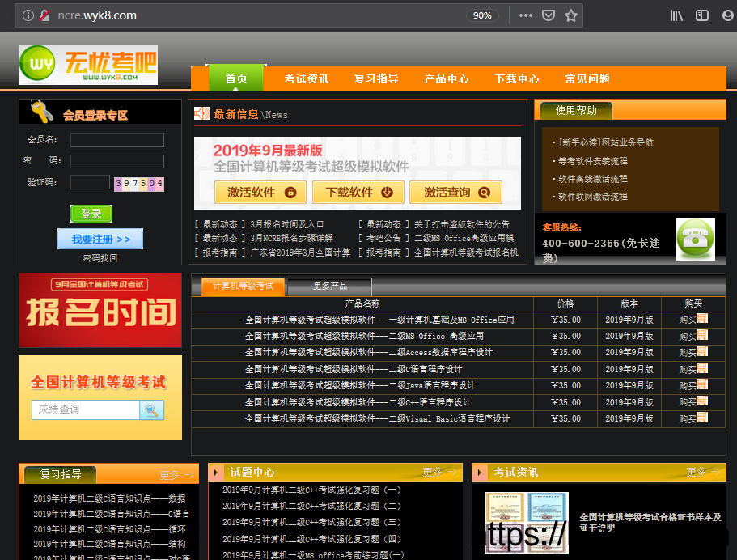This screenshot has width=737, height=560.
Task: Save page to Pocket icon
Action: (548, 15)
